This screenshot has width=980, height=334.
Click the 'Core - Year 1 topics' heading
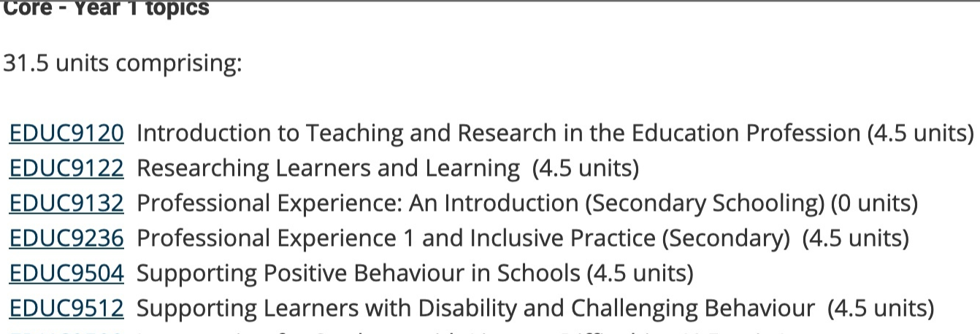point(107,9)
